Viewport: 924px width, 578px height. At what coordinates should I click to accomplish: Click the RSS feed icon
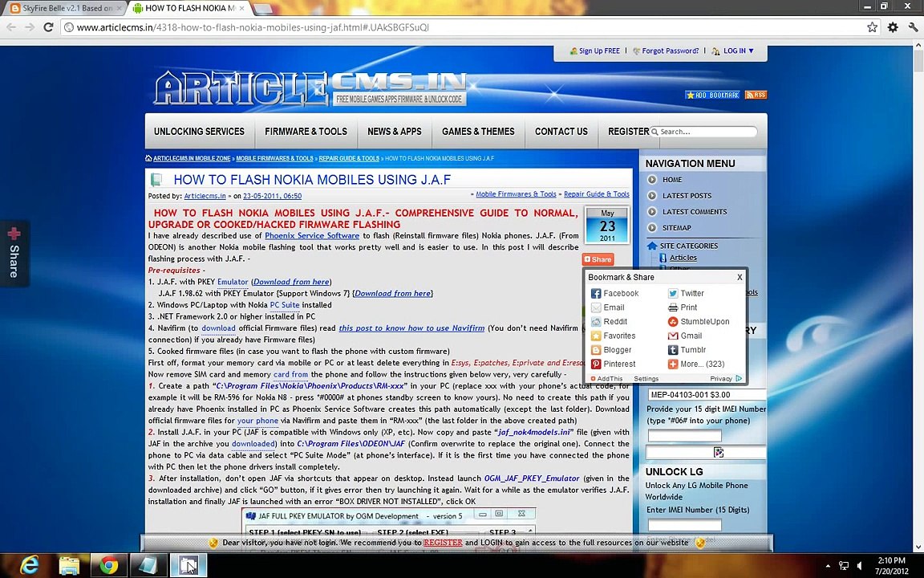pyautogui.click(x=756, y=95)
